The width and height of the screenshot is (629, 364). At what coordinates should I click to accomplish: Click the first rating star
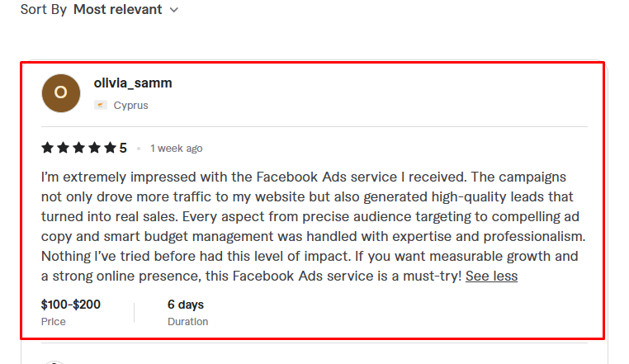48,149
